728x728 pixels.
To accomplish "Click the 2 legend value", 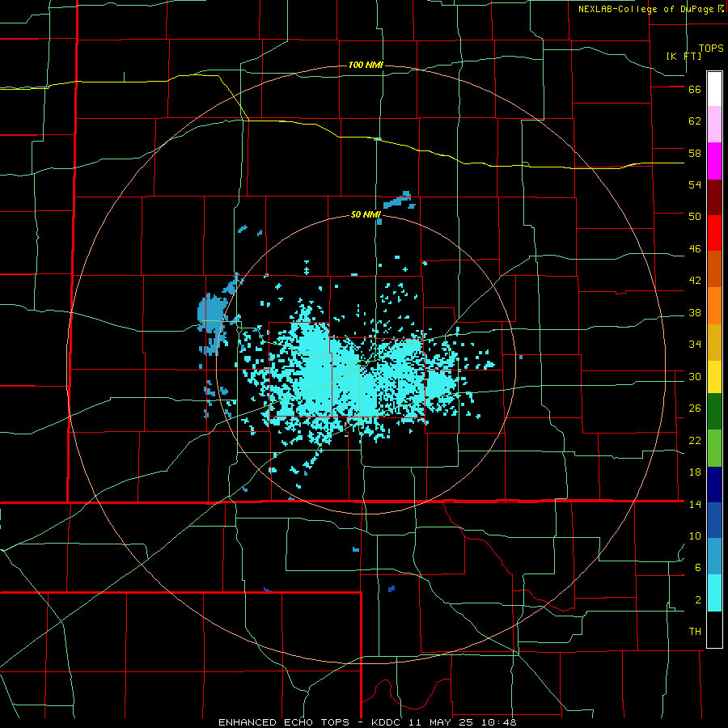I will 698,600.
